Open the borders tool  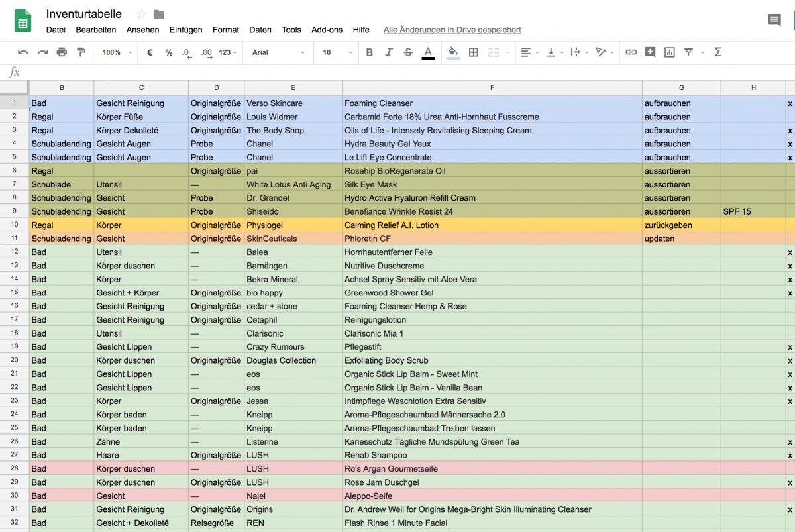click(x=473, y=52)
